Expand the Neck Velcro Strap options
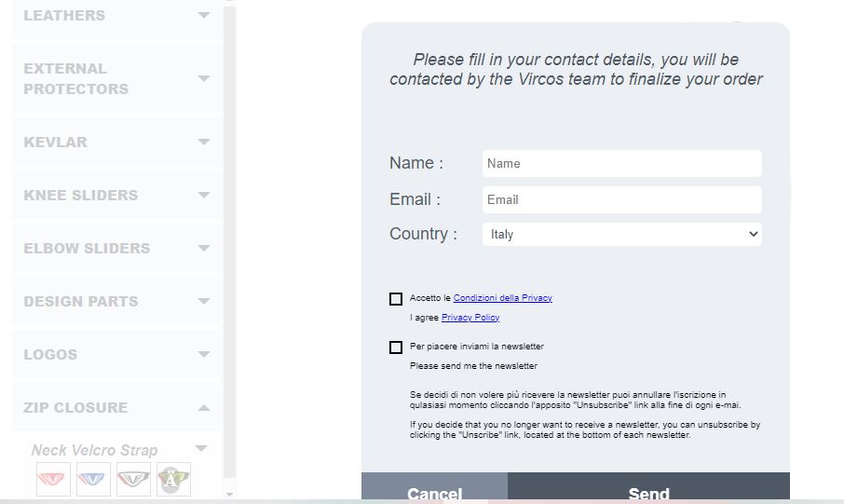This screenshot has width=844, height=504. [x=201, y=448]
